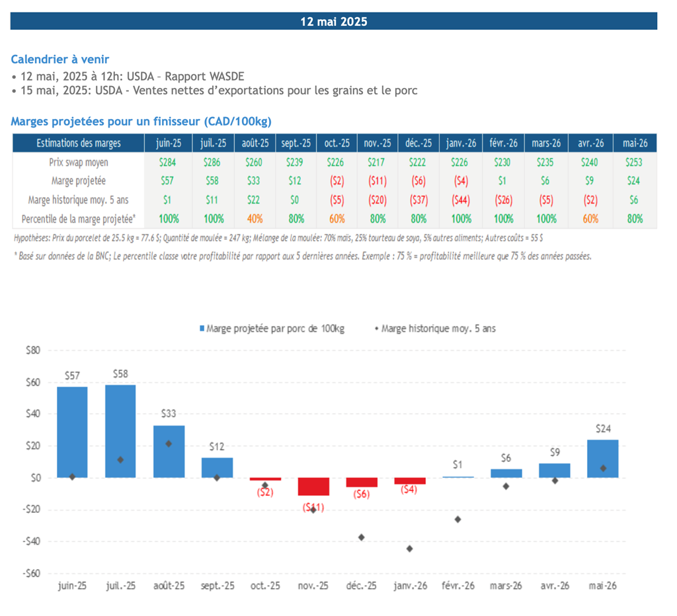
Task: Select the red nov.-25 negative bar
Action: (313, 486)
